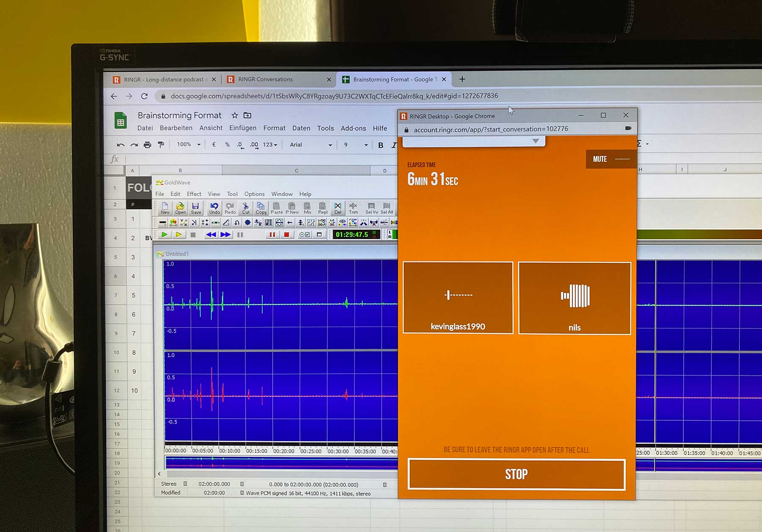
Task: Click the Sheets print icon
Action: 147,145
